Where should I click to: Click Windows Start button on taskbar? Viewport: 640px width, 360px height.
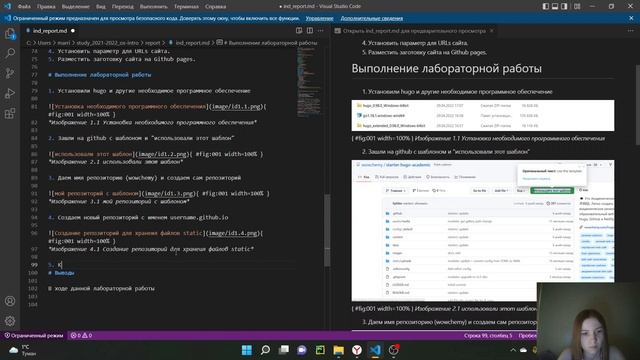coord(247,350)
